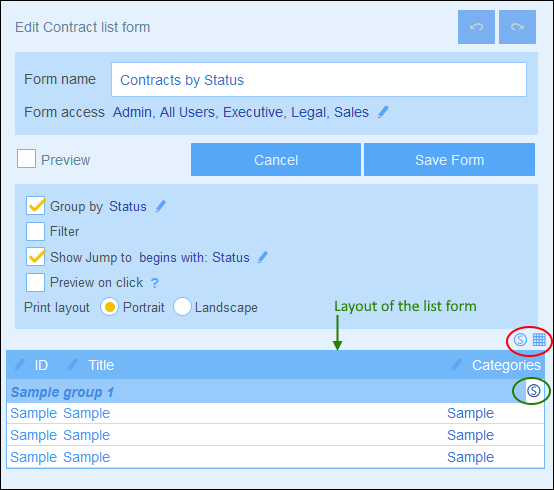Select Landscape print layout
Image resolution: width=554 pixels, height=490 pixels.
click(x=182, y=307)
